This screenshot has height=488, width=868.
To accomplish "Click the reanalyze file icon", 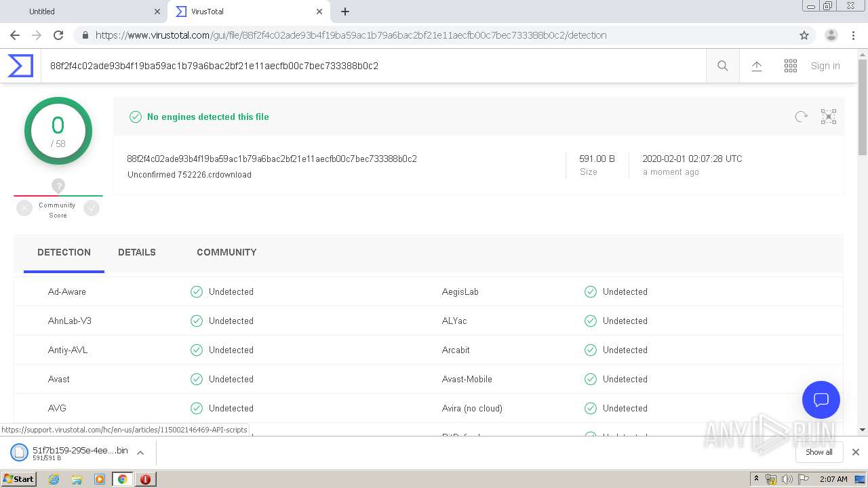I will [802, 117].
